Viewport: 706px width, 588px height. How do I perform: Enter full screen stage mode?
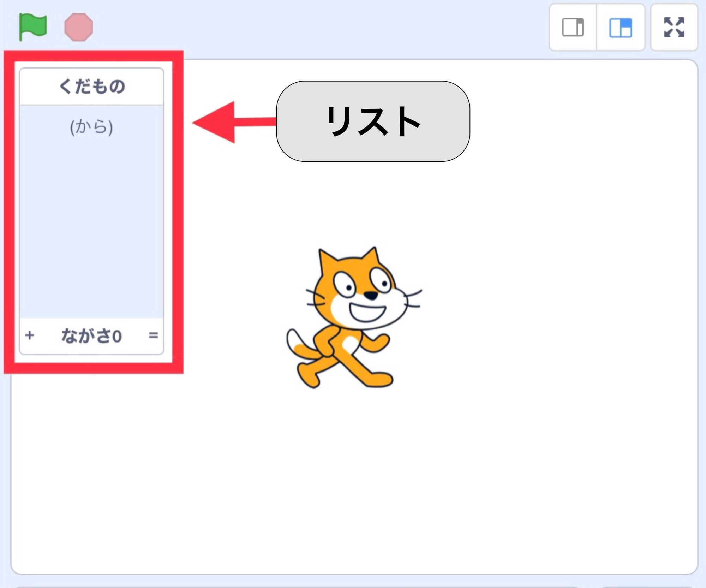tap(674, 28)
